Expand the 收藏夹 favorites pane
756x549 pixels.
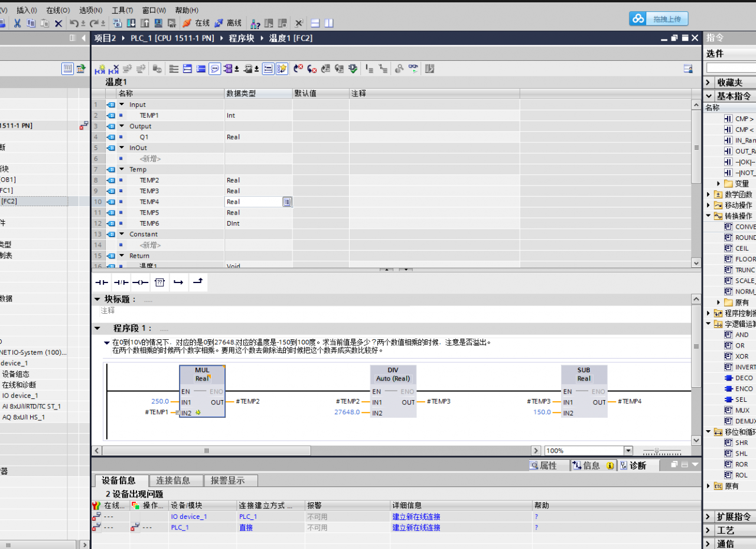coord(709,82)
